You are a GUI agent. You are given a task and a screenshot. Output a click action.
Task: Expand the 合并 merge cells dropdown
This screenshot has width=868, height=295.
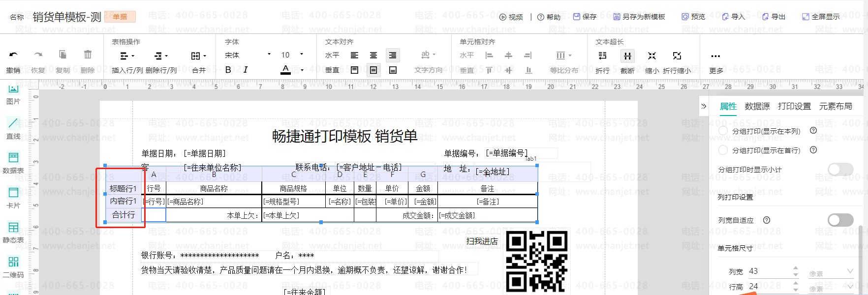[199, 56]
